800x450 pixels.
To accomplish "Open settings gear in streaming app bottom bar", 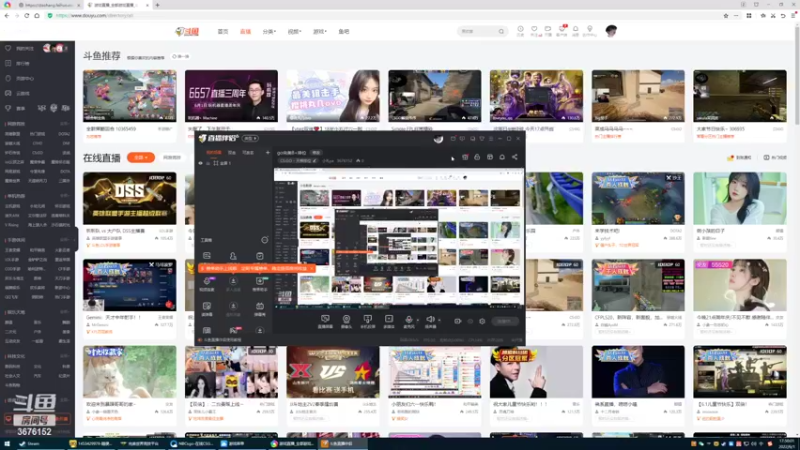I will [482, 321].
